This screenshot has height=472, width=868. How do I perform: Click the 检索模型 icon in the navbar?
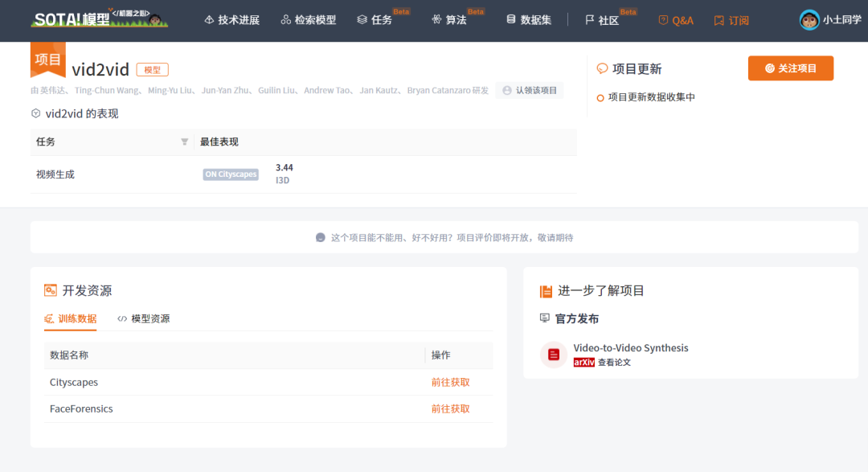pos(285,20)
